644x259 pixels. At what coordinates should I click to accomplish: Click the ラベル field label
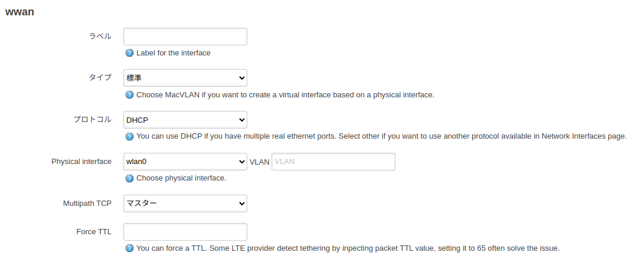[x=100, y=36]
